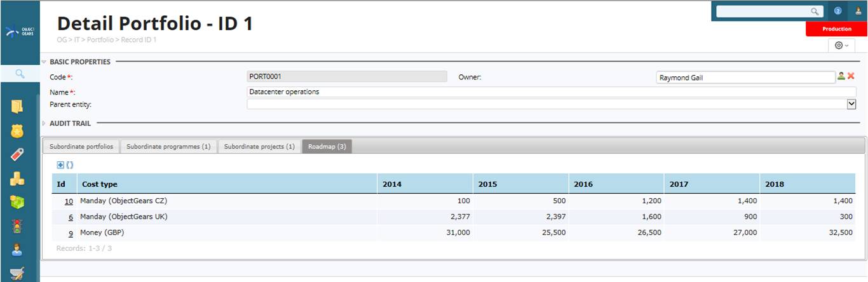The image size is (868, 282).
Task: Select the Roadmap (3) tab
Action: [x=327, y=147]
